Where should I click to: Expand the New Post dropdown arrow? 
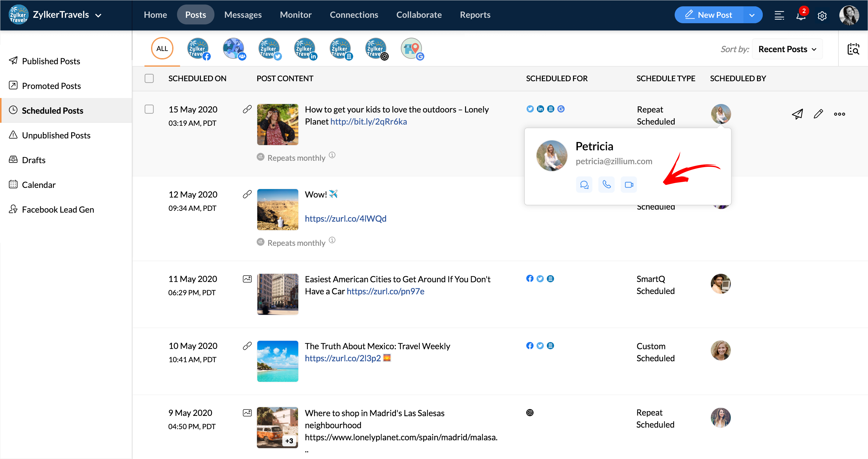click(x=752, y=15)
